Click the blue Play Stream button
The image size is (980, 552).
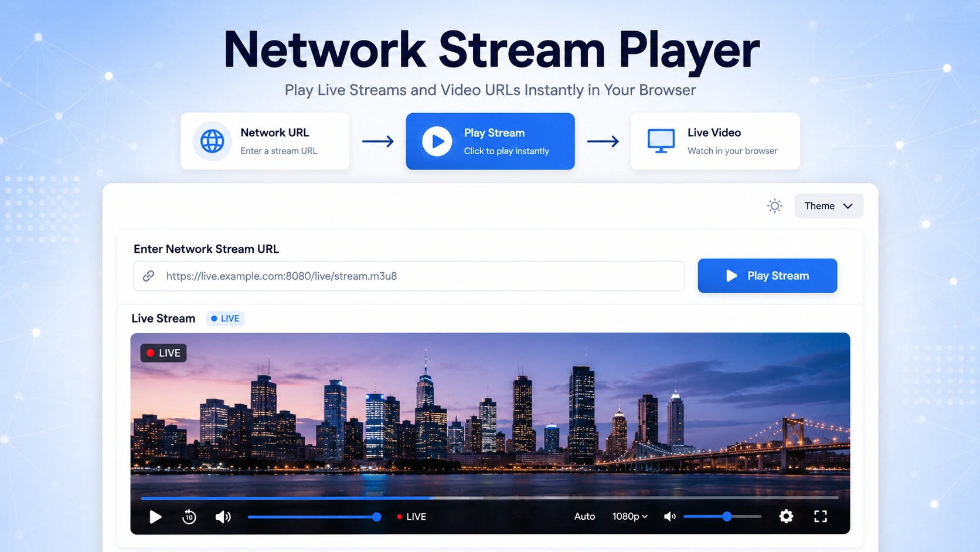point(767,276)
